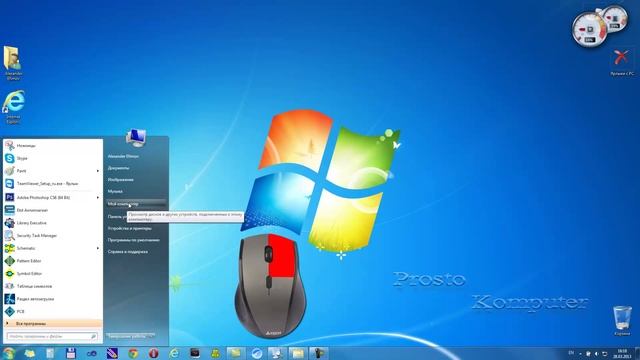The width and height of the screenshot is (640, 360).
Task: Click the Show desktop strip
Action: [x=638, y=353]
